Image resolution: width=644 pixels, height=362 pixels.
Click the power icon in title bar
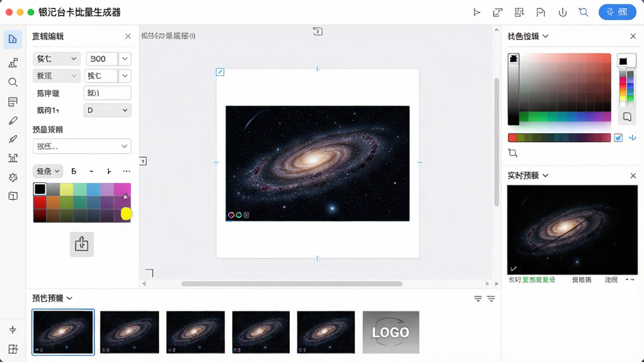562,13
